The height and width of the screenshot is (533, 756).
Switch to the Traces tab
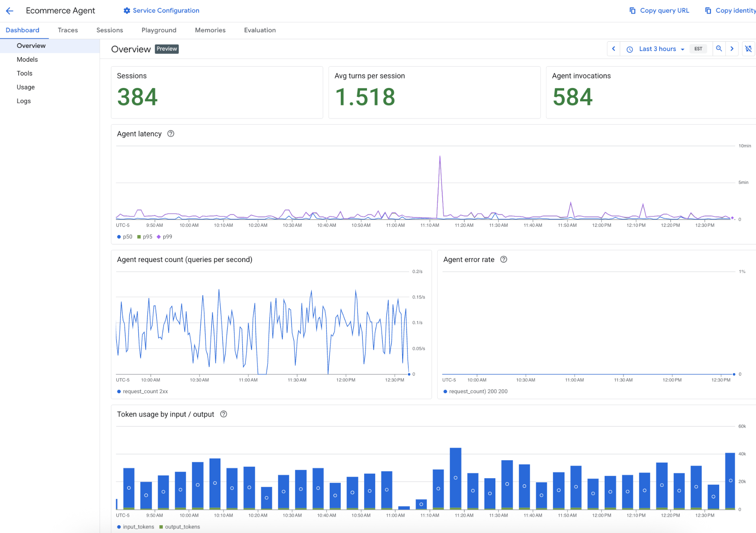[67, 30]
